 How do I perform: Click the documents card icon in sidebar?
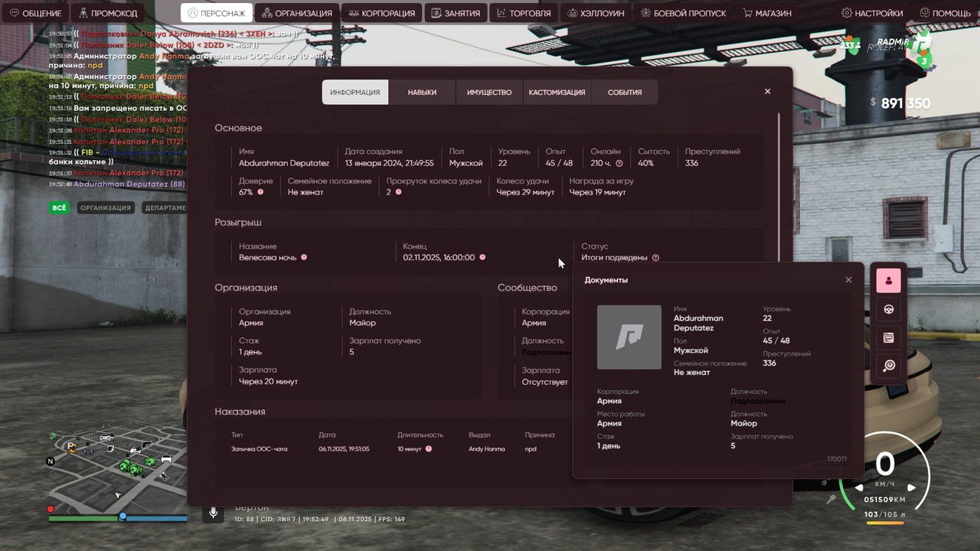pyautogui.click(x=887, y=337)
